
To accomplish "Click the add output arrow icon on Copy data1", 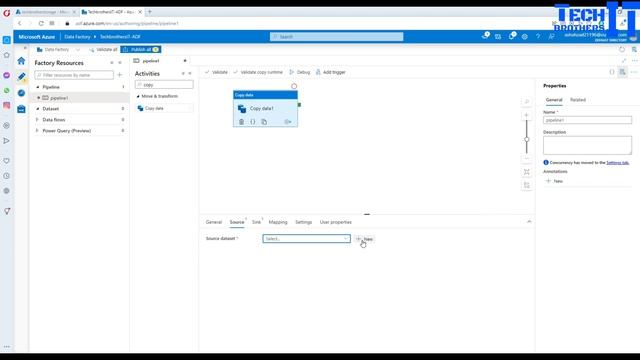I will click(288, 122).
